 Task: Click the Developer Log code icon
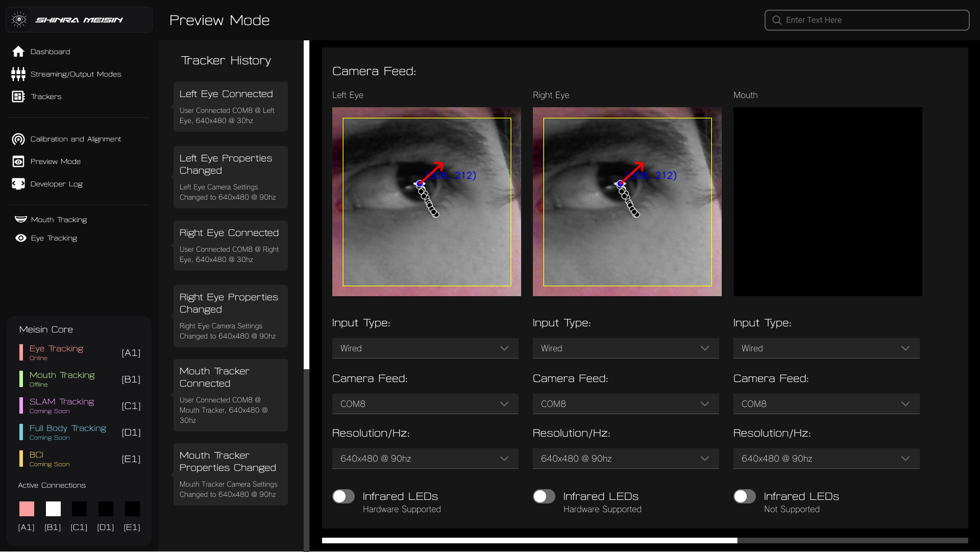18,184
